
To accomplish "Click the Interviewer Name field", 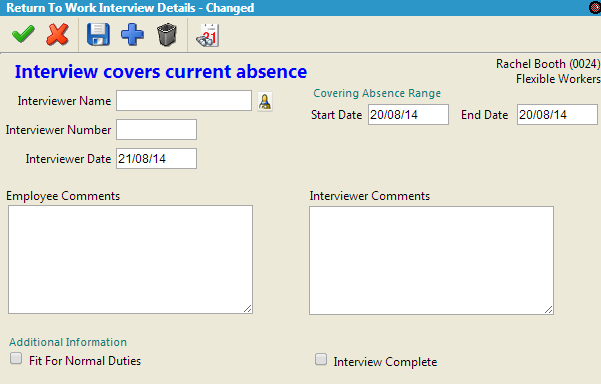I will (184, 101).
